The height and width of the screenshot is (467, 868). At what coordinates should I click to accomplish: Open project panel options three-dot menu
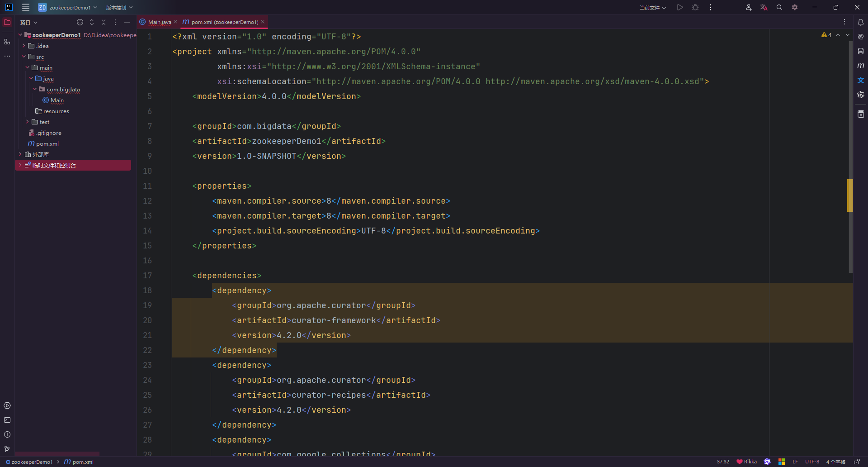click(x=115, y=22)
